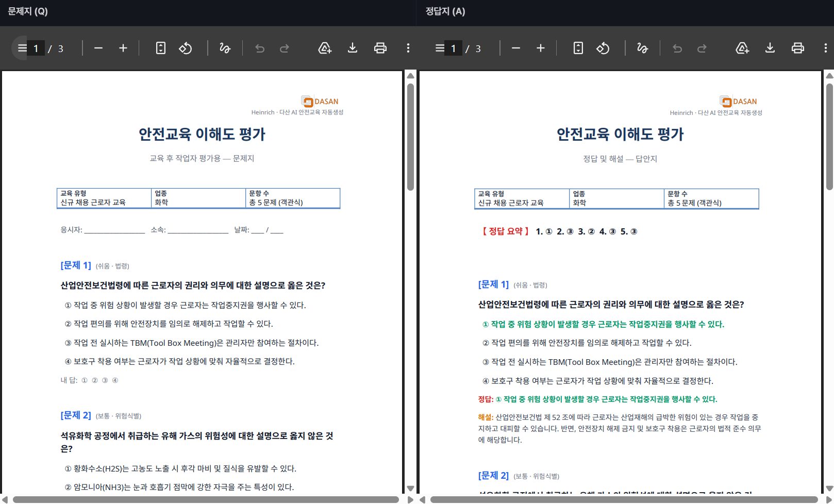Click [문제 2] heading in question sheet
This screenshot has width=834, height=504.
(x=76, y=415)
